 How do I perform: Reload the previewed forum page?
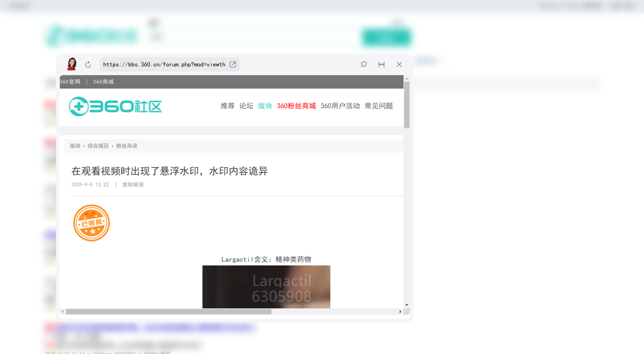click(x=88, y=64)
